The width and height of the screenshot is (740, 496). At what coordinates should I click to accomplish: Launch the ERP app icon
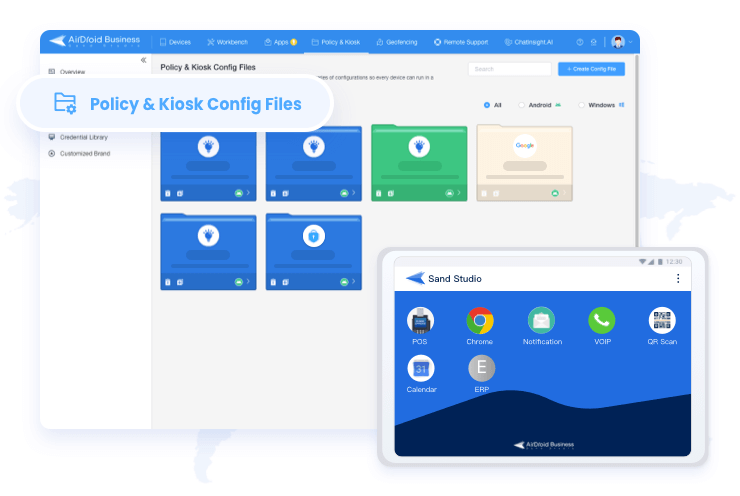point(481,368)
